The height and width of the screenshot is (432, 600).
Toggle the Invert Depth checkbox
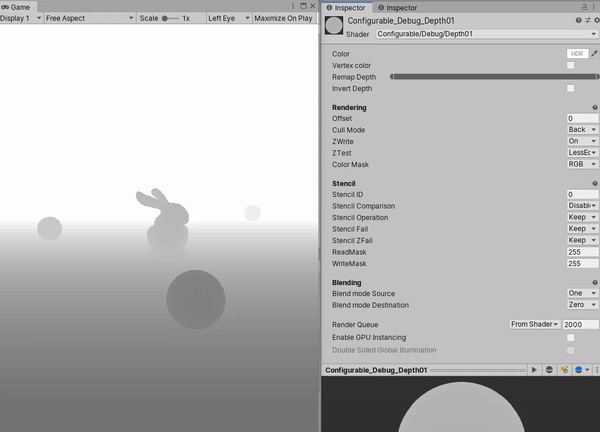(x=571, y=88)
